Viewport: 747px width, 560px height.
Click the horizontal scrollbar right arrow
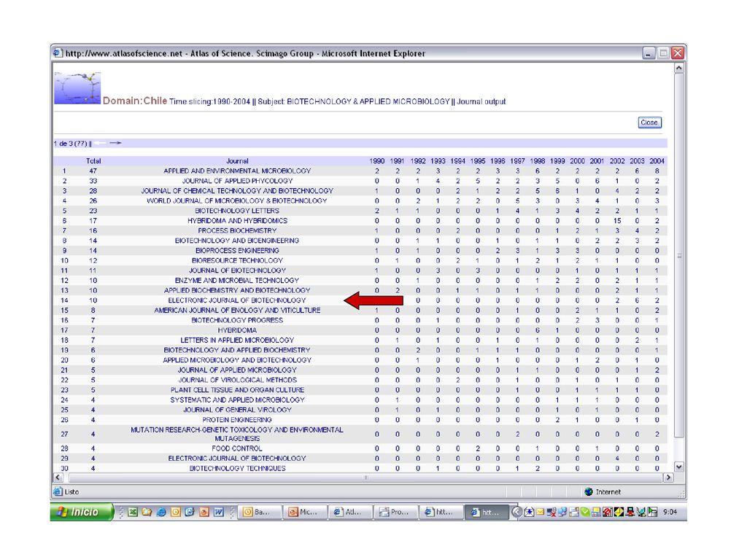(668, 477)
